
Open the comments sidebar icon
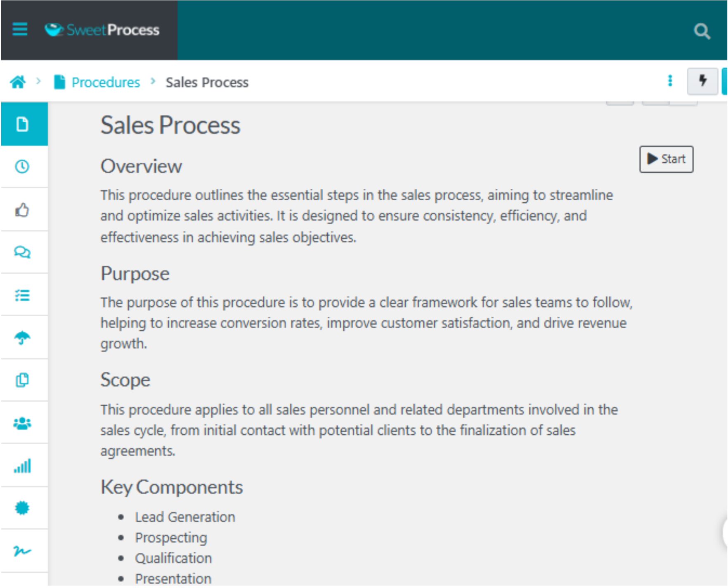22,252
